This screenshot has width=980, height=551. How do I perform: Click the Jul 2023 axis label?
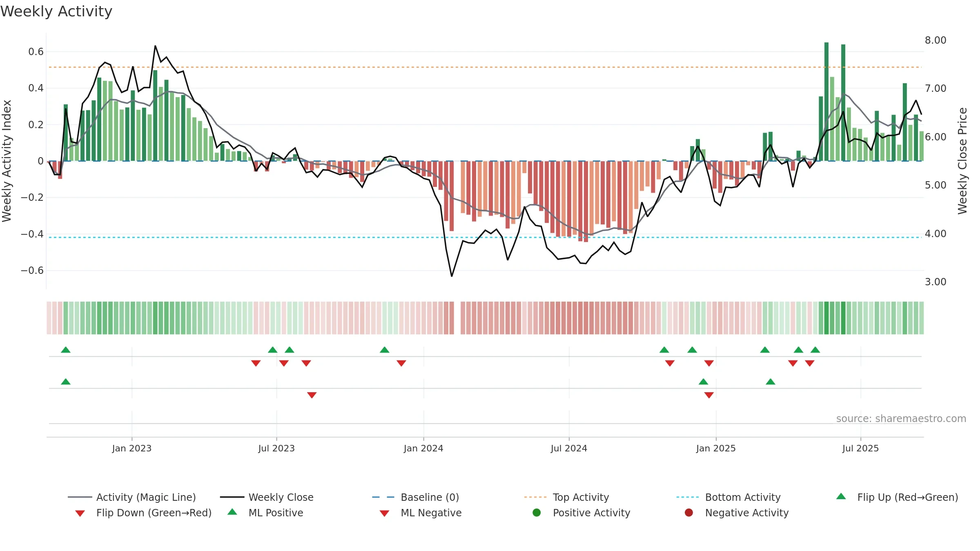[x=276, y=448]
